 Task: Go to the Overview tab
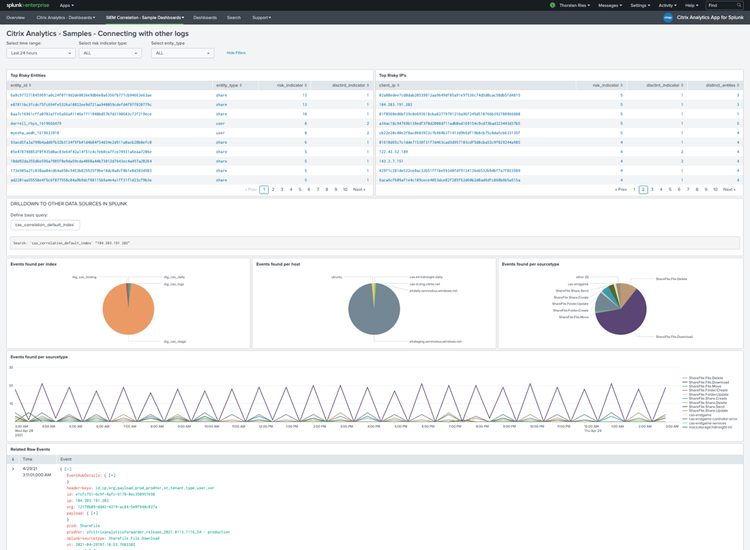point(15,18)
